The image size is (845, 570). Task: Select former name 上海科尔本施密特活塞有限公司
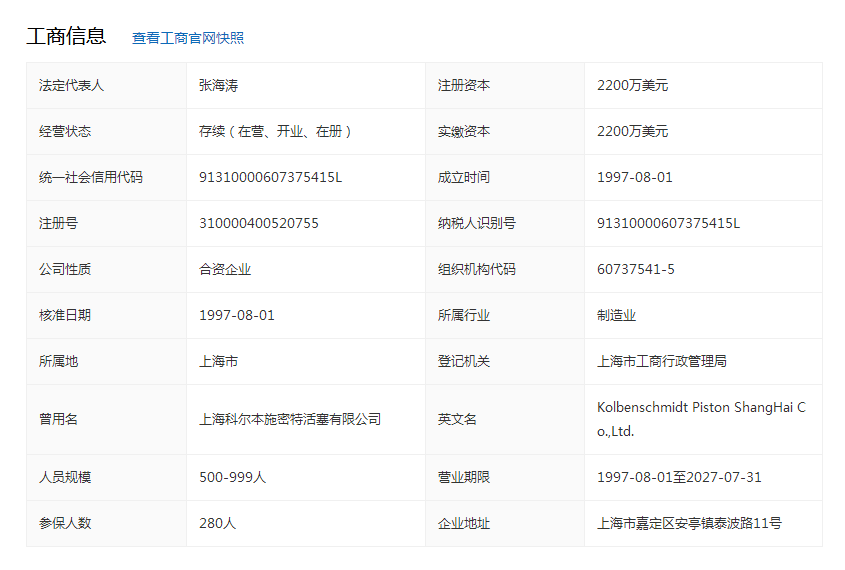290,419
